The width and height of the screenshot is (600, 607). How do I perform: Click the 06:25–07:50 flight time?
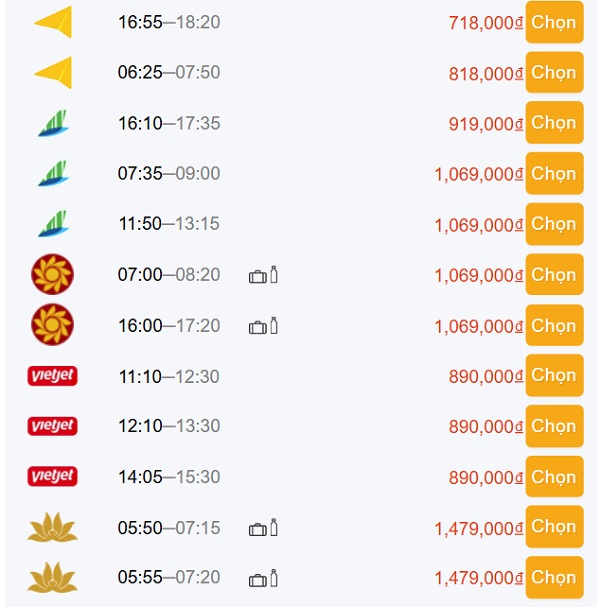pyautogui.click(x=169, y=73)
